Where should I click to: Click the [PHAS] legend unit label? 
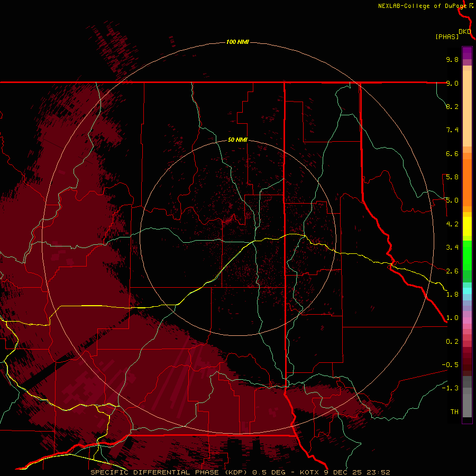click(447, 36)
